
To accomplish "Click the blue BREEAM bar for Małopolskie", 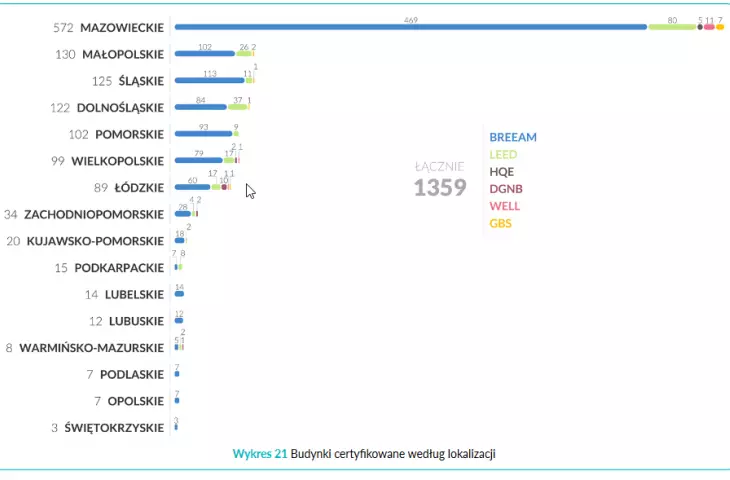I will pyautogui.click(x=205, y=54).
